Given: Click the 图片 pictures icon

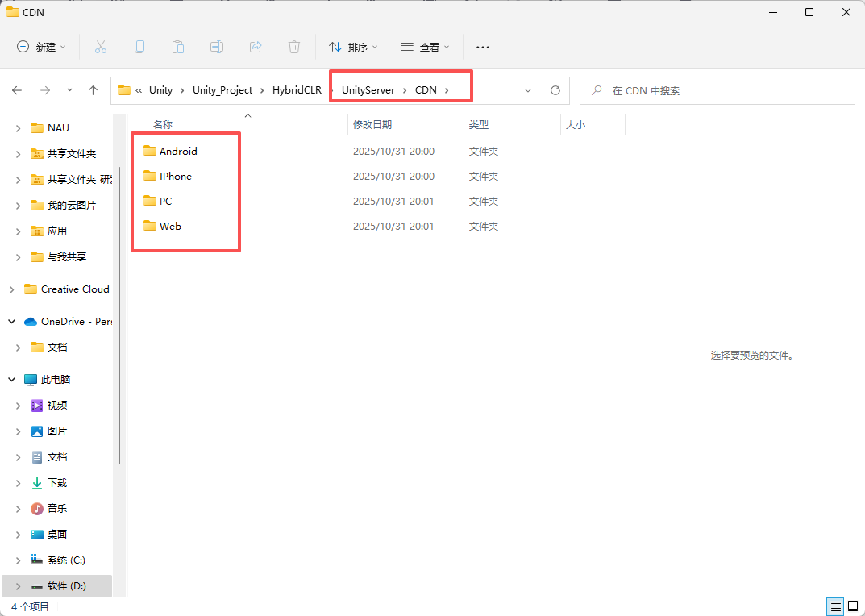Looking at the screenshot, I should pyautogui.click(x=37, y=431).
